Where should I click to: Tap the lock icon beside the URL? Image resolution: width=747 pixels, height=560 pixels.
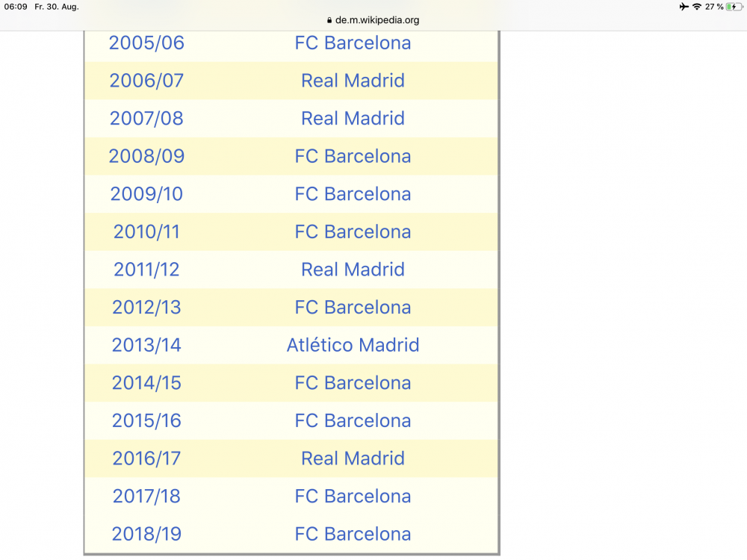329,20
